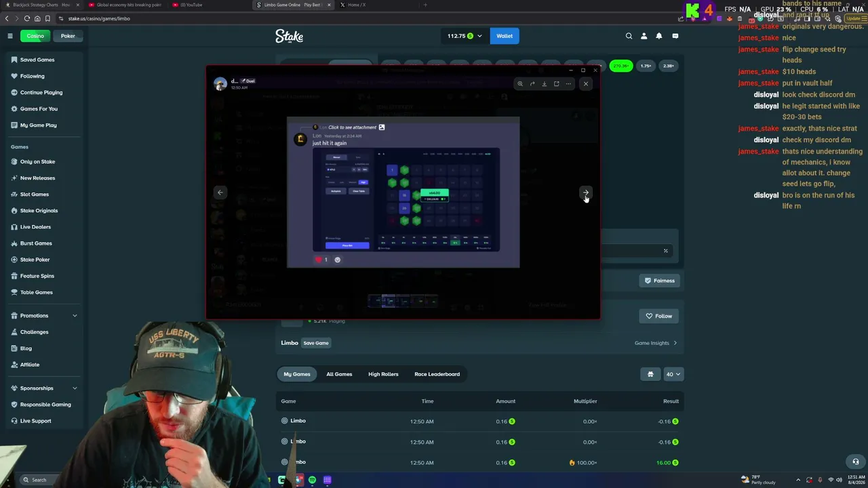868x488 pixels.
Task: Switch to the Race Leaderboard tab
Action: 437,374
